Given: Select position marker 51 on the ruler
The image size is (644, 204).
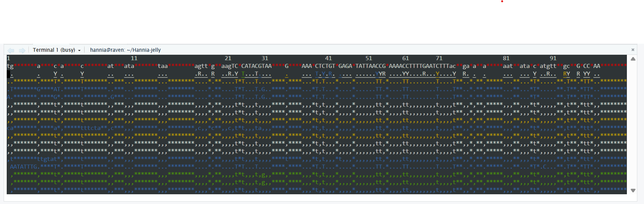Looking at the screenshot, I should 369,58.
